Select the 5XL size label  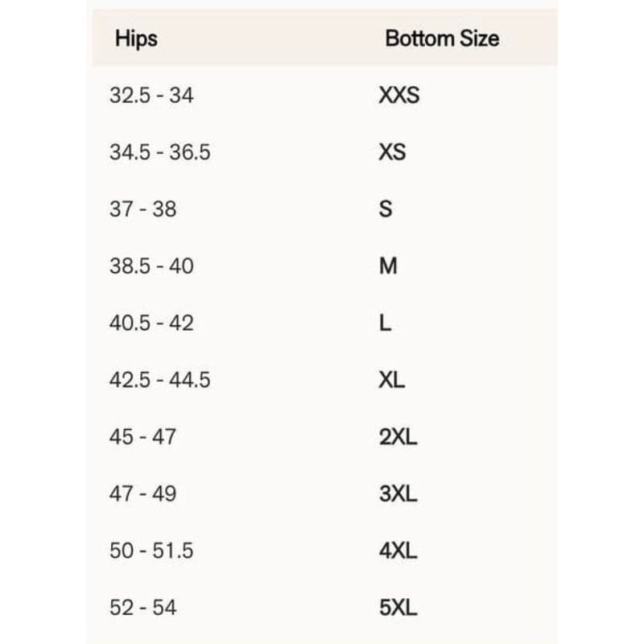click(x=398, y=609)
